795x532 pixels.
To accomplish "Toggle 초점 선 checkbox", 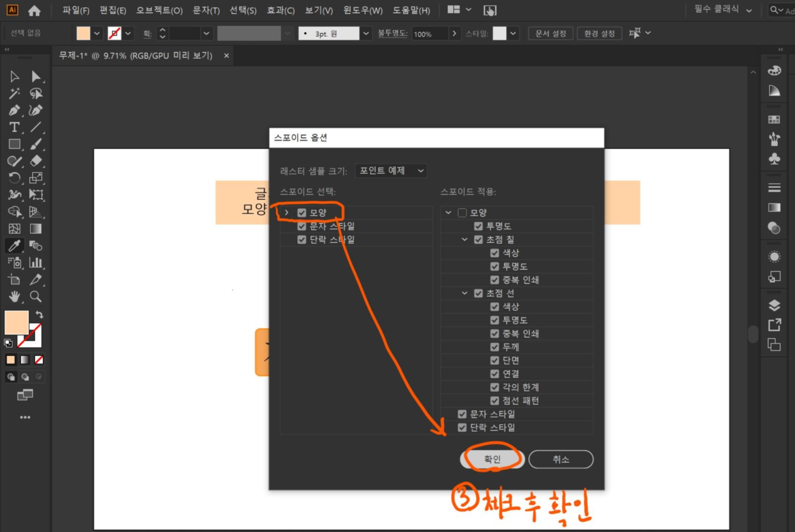I will [478, 293].
